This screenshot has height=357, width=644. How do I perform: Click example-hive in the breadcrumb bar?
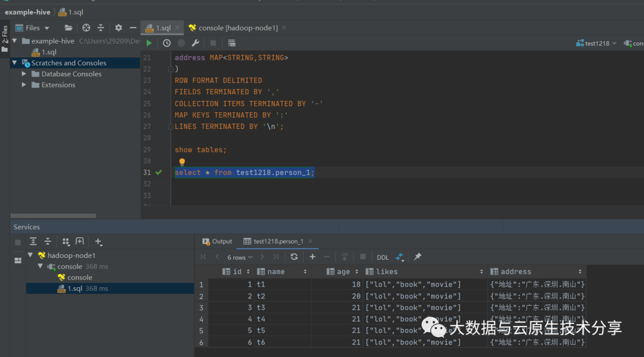27,12
